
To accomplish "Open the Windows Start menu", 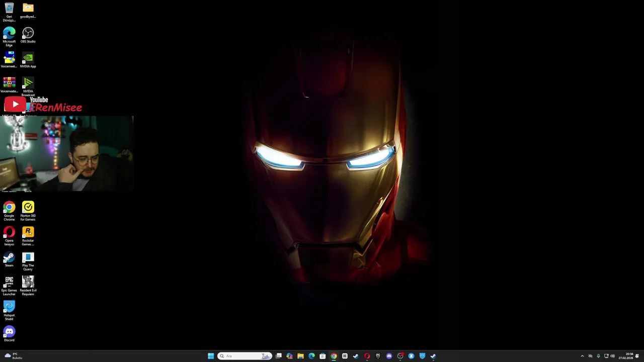I will [x=211, y=356].
